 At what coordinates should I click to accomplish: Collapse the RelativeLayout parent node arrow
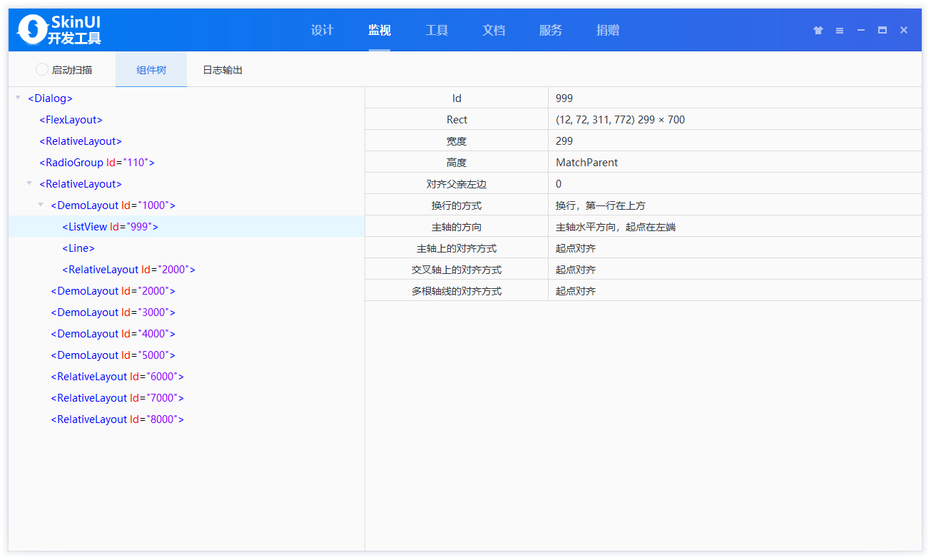coord(29,183)
